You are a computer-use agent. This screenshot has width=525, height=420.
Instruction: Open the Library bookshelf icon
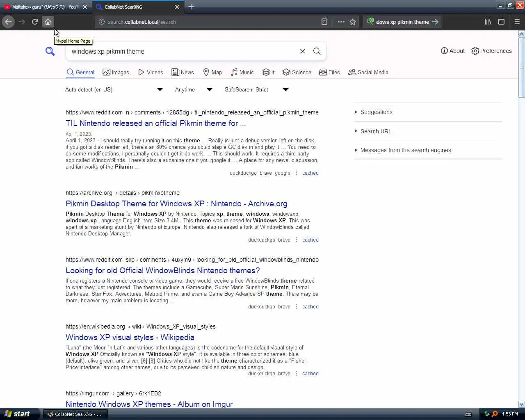coord(488,22)
